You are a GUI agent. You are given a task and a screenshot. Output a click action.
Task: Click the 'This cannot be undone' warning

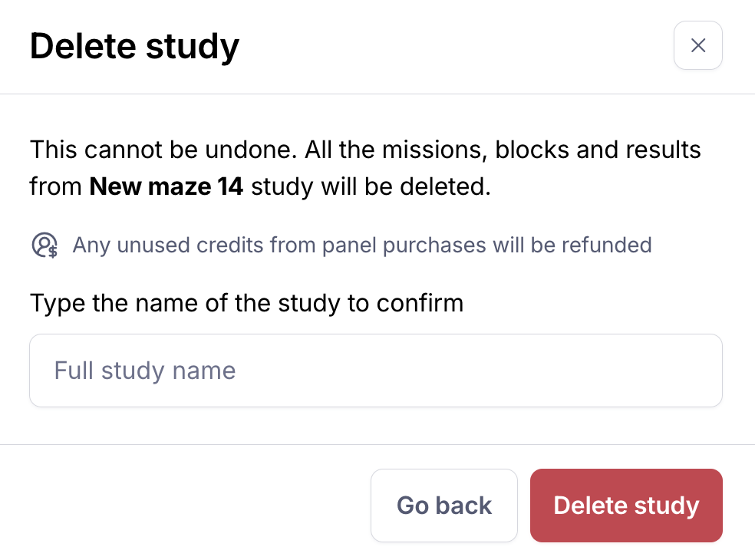pyautogui.click(x=163, y=149)
